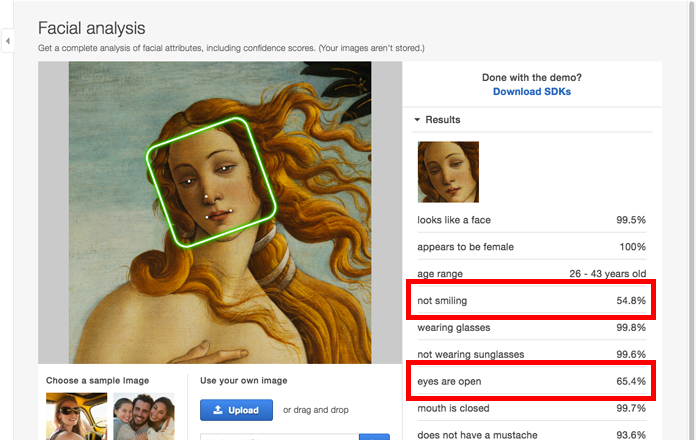Select the 'age range' result row
696x440 pixels.
(x=531, y=274)
